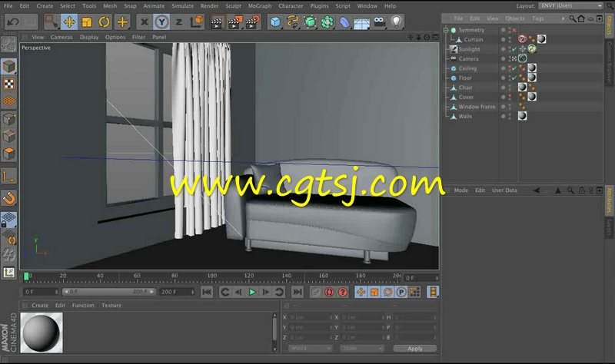Image resolution: width=615 pixels, height=364 pixels.
Task: Add a floor environment object icon
Action: (x=361, y=22)
